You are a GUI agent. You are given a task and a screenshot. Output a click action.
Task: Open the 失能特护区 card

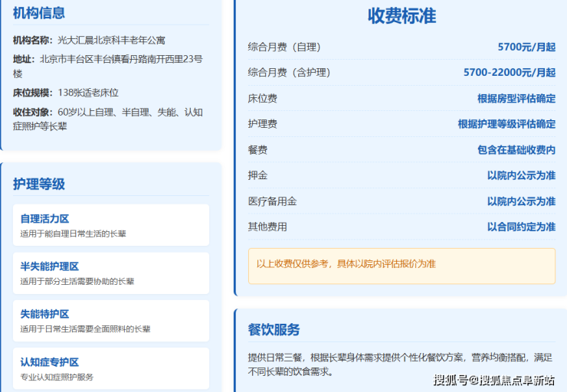tap(111, 321)
